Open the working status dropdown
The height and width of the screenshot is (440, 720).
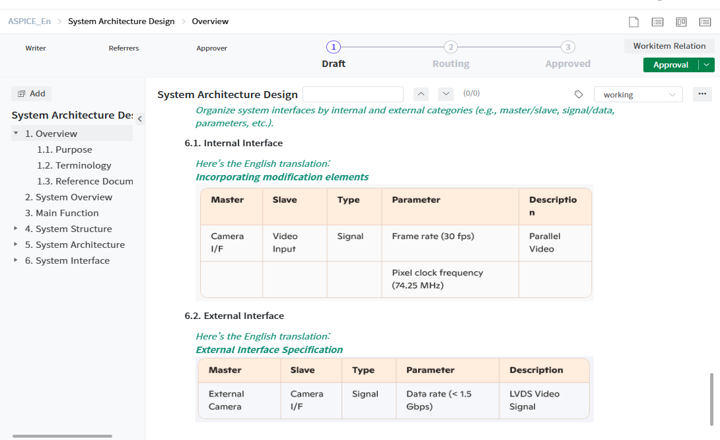[x=638, y=94]
